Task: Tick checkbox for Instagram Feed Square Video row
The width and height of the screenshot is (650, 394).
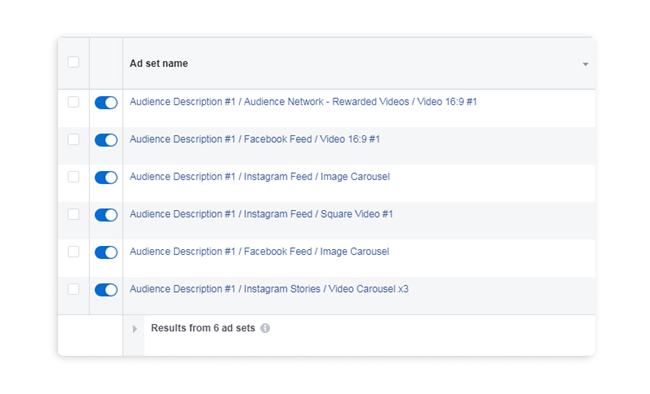Action: (73, 214)
